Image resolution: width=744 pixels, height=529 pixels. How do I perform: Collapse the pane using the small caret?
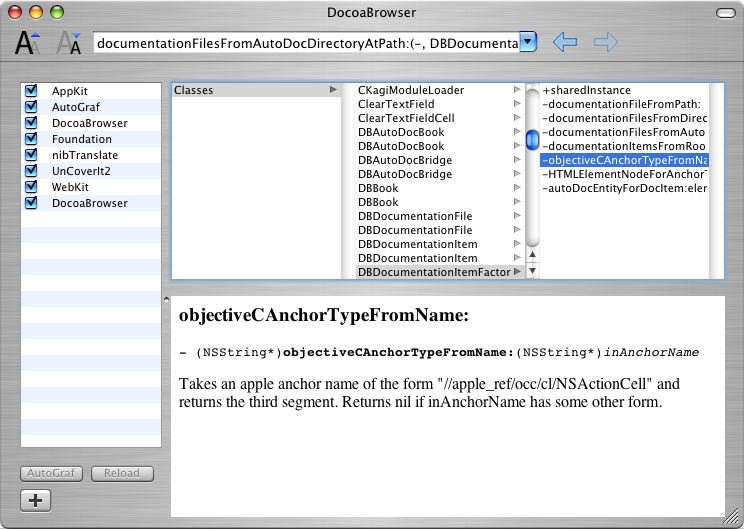point(166,298)
